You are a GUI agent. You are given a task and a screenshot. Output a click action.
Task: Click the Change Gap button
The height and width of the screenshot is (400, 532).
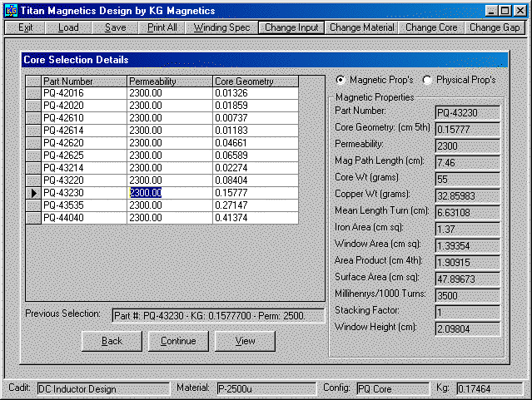(x=495, y=27)
